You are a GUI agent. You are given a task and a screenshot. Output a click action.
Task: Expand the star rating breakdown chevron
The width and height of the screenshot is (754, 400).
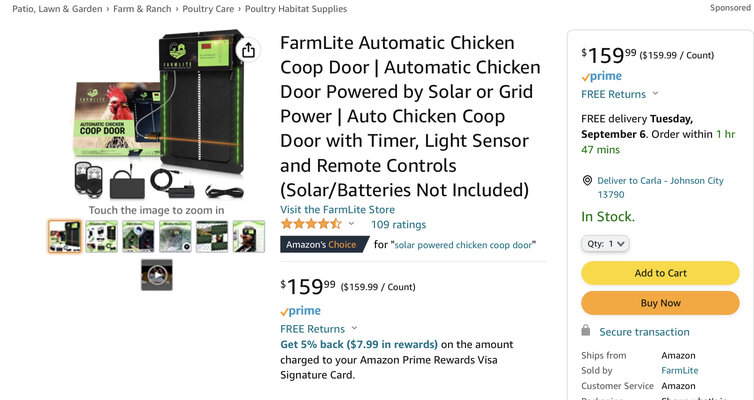(x=351, y=224)
